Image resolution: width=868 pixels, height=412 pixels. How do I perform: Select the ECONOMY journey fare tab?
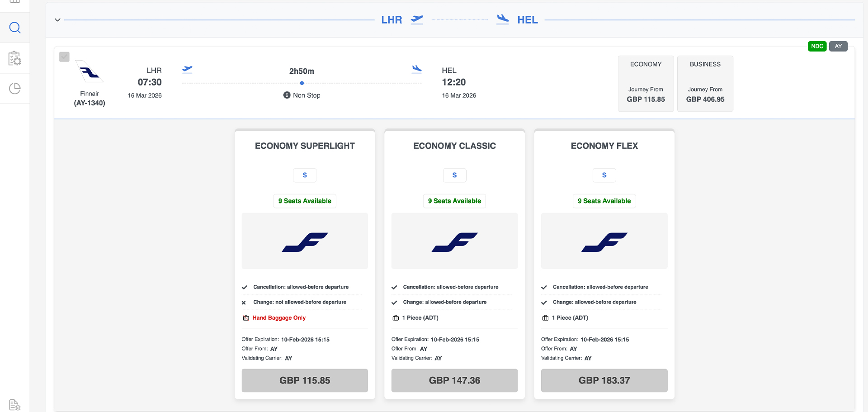pyautogui.click(x=646, y=84)
